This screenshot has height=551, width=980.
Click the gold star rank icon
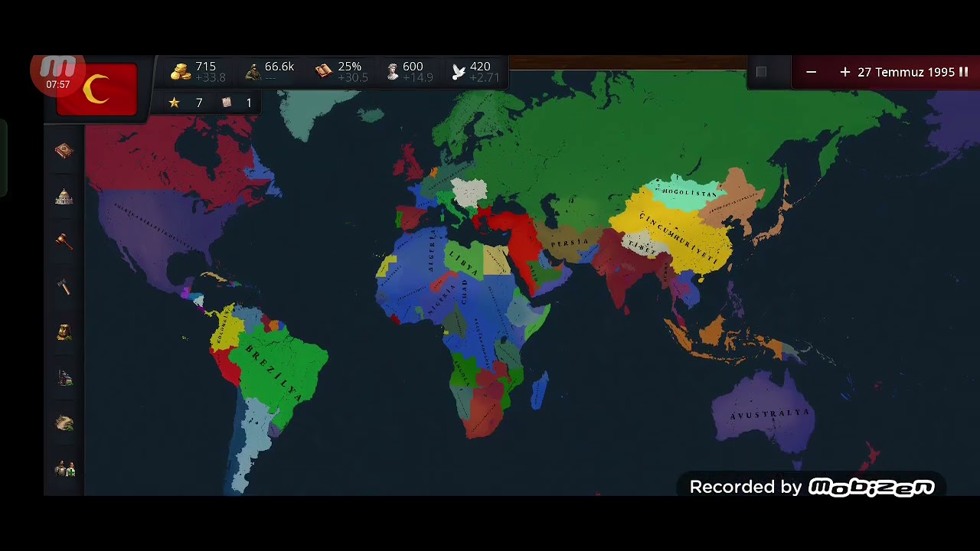click(175, 103)
